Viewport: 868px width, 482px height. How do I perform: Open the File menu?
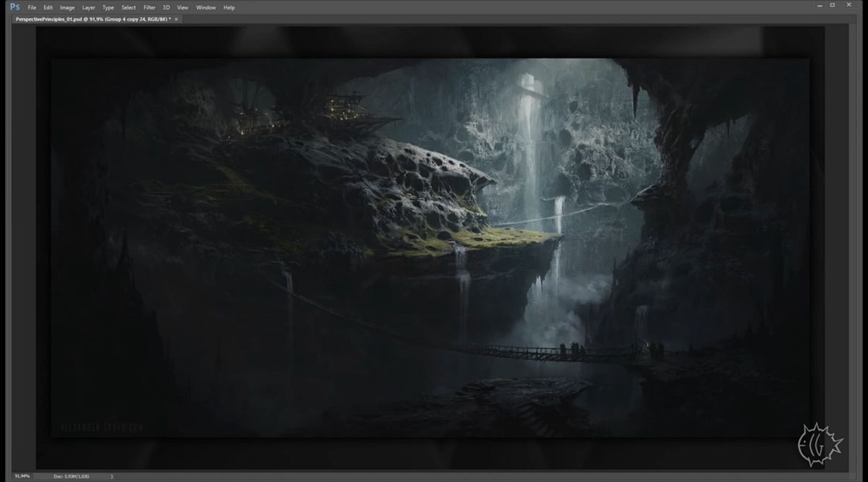click(32, 7)
